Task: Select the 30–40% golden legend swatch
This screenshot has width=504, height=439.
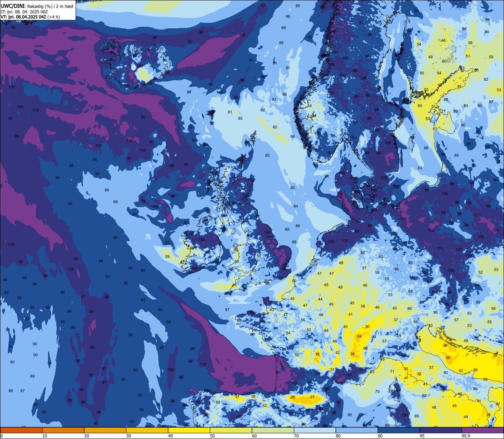Action: point(147,430)
